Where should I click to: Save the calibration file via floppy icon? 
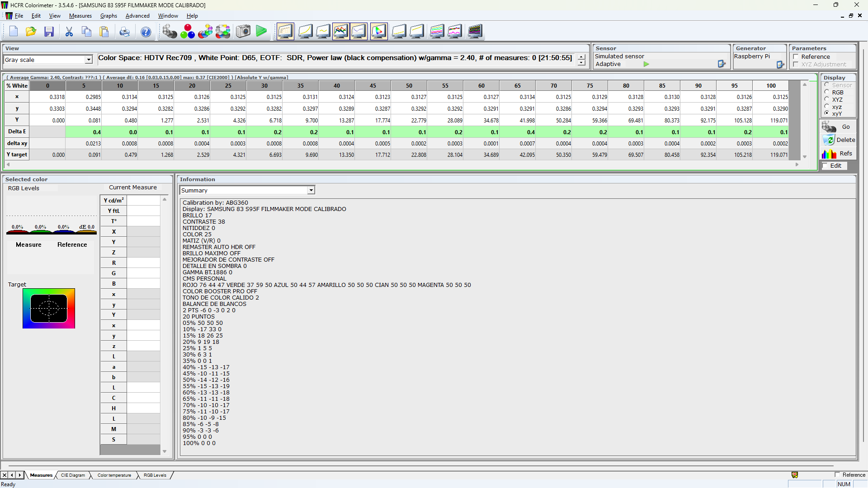[49, 32]
